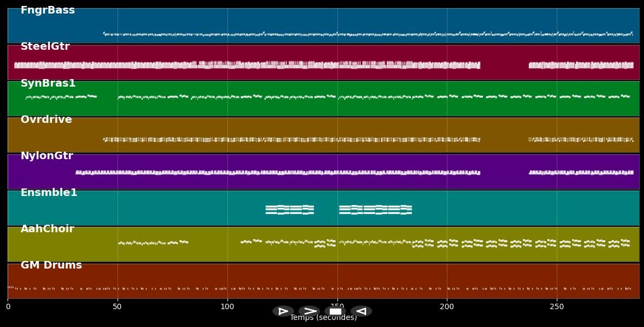
Task: Select the Ovrdrive track label
Action: tap(46, 119)
